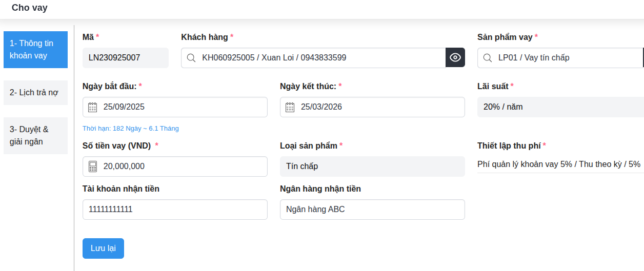644x271 pixels.
Task: Go to Duyệt & giải ngân tab
Action: tap(35, 136)
